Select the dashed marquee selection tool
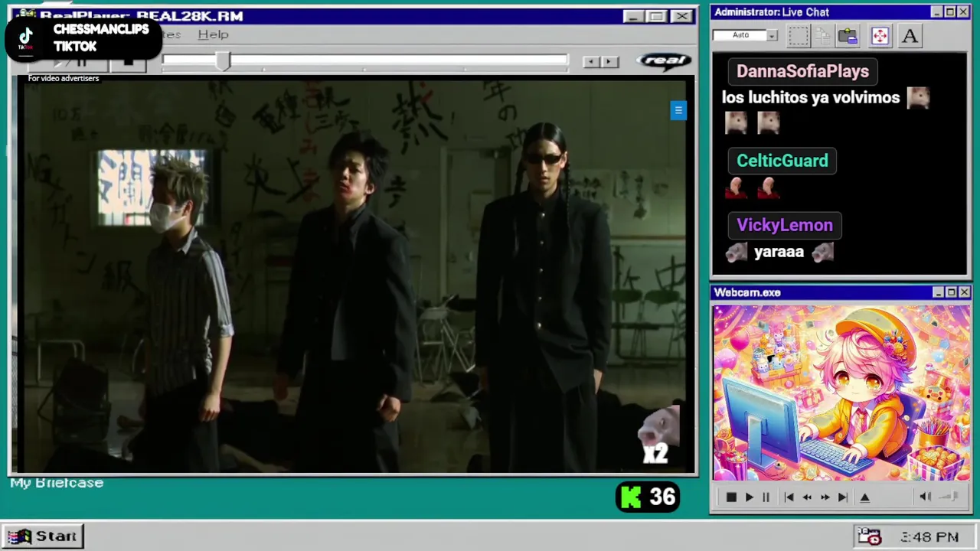The width and height of the screenshot is (980, 551). [799, 35]
